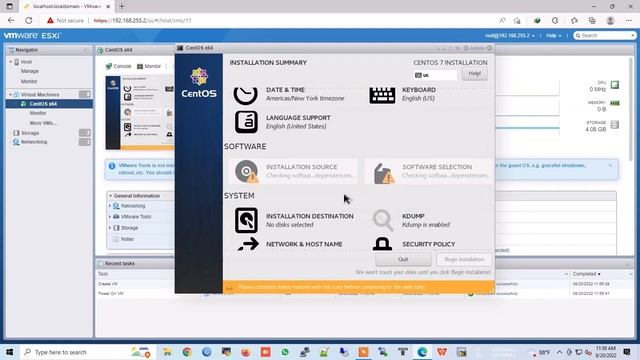
Task: Open the Help dropdown in ESXi header
Action: click(553, 36)
